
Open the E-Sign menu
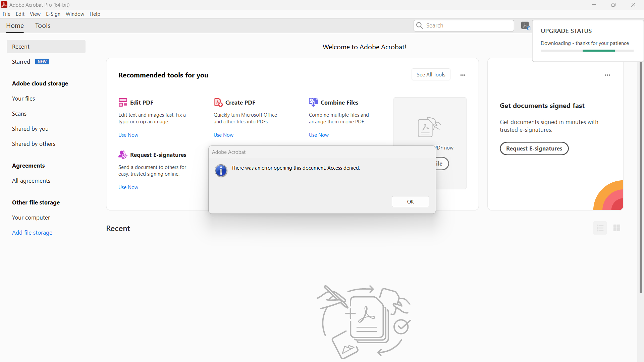coord(53,14)
